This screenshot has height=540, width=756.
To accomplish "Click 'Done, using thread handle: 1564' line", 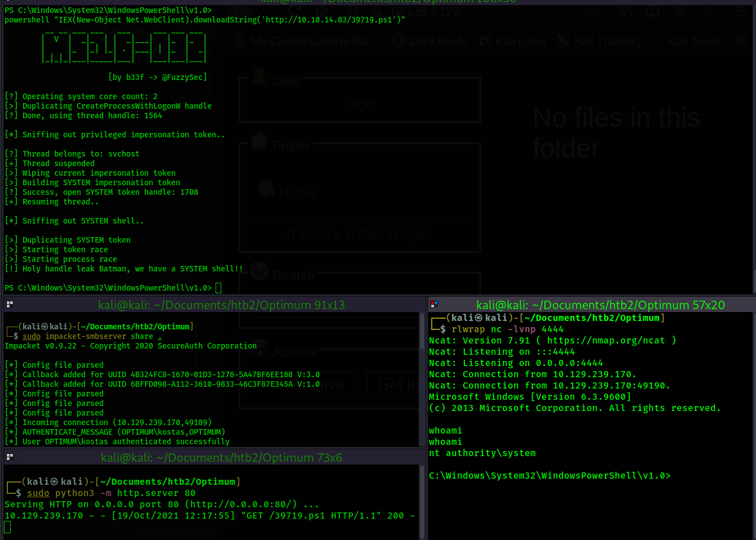I will pos(83,115).
